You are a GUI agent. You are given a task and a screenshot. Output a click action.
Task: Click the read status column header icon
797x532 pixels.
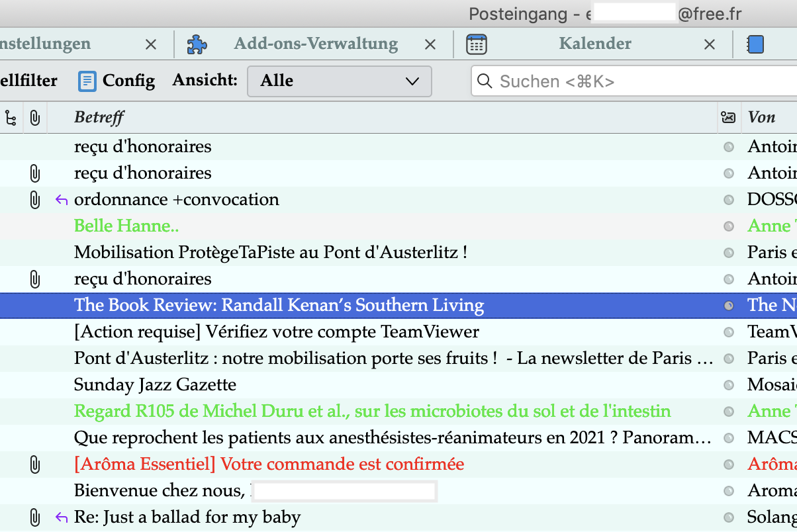click(x=728, y=118)
